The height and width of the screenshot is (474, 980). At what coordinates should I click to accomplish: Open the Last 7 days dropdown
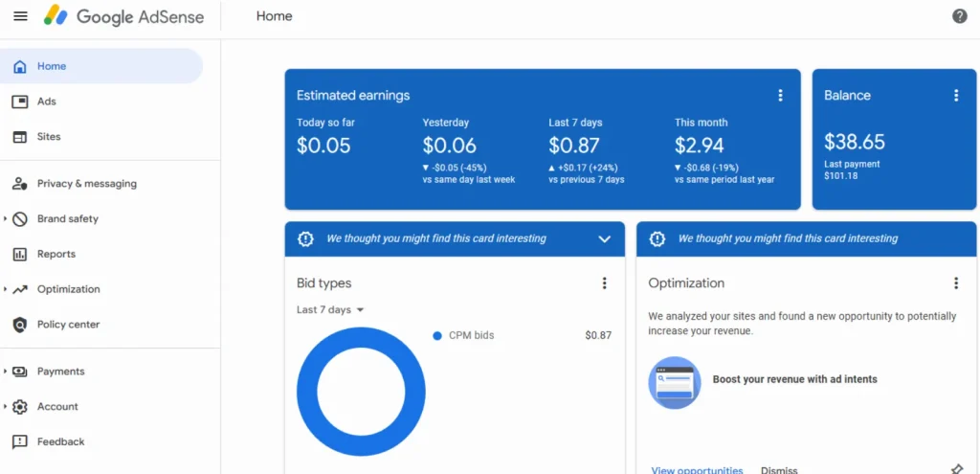tap(330, 310)
